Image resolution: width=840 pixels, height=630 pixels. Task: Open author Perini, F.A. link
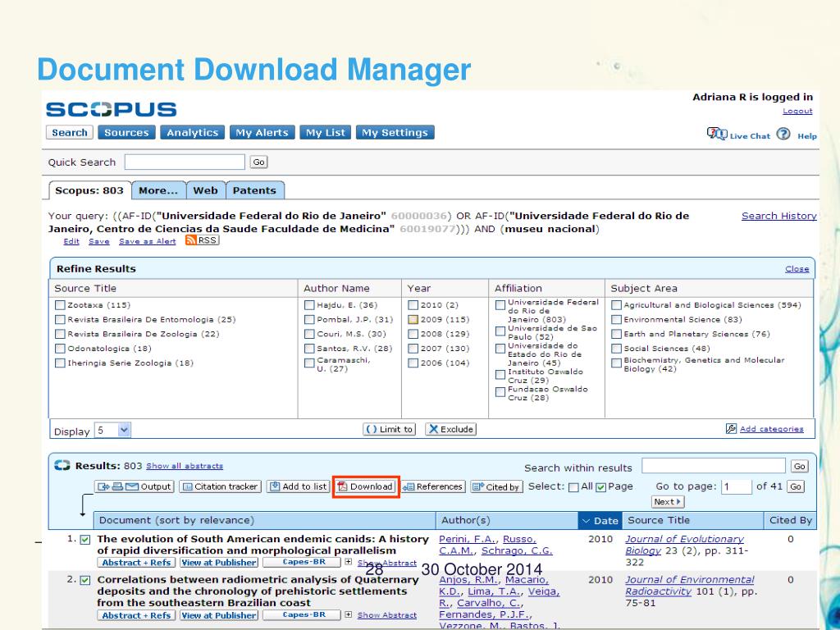coord(468,539)
